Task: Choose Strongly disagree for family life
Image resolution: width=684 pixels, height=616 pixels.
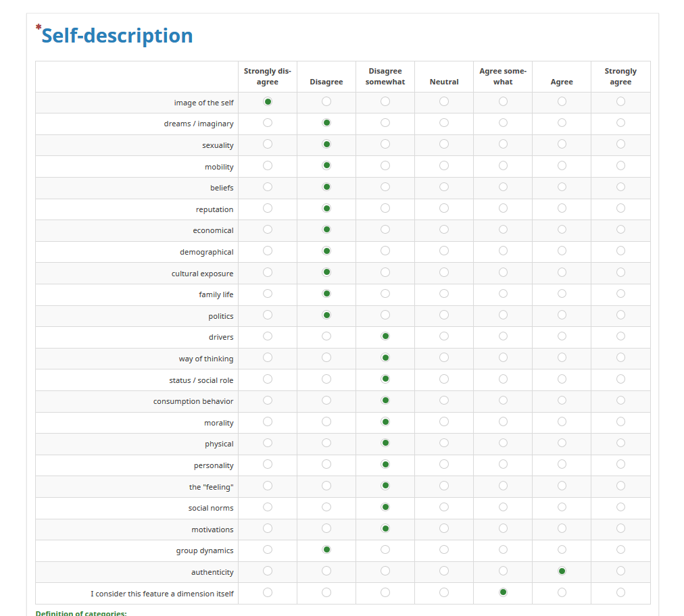Action: coord(268,294)
